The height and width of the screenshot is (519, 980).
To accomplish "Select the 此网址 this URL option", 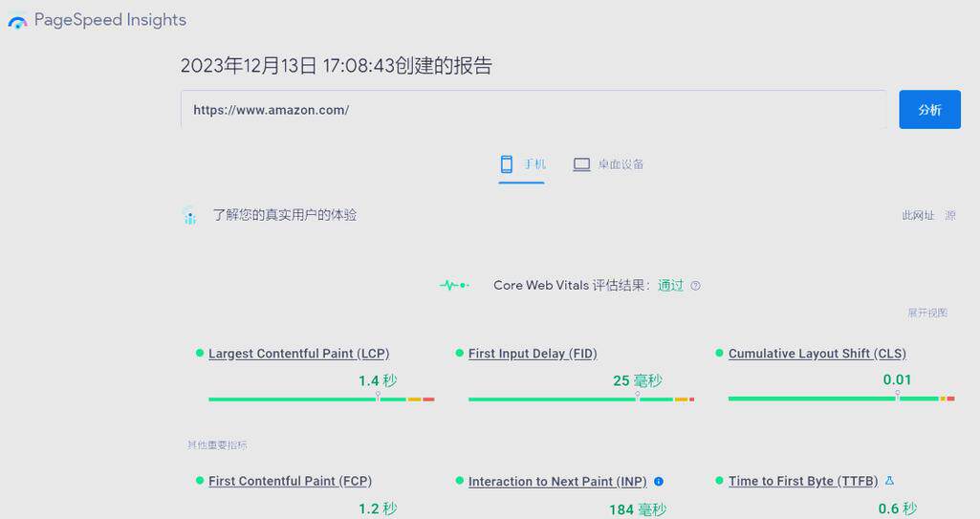I will pos(918,215).
